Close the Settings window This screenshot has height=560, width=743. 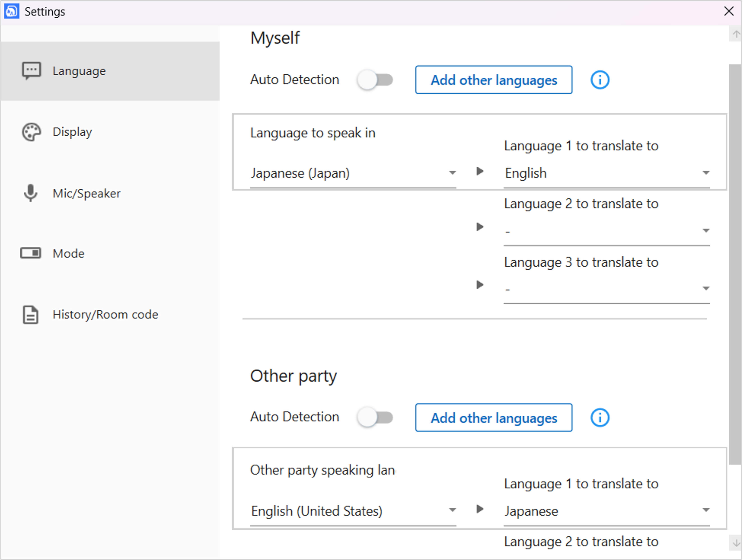click(x=729, y=11)
